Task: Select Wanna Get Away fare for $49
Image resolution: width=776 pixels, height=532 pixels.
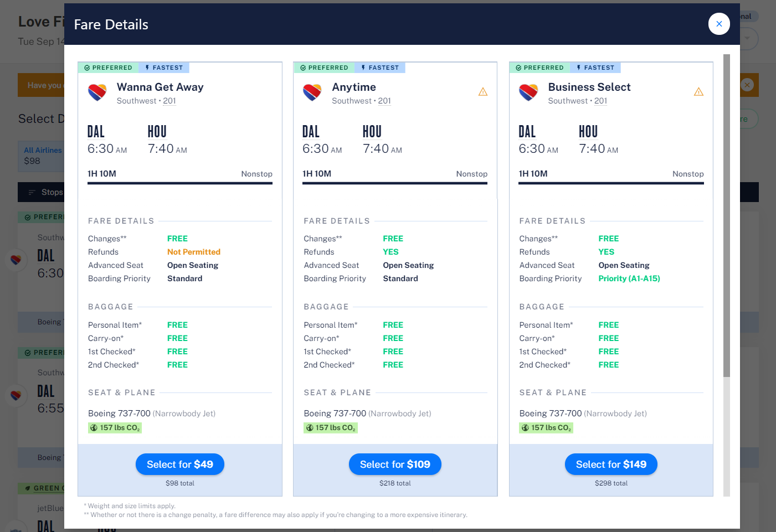Action: (x=180, y=464)
